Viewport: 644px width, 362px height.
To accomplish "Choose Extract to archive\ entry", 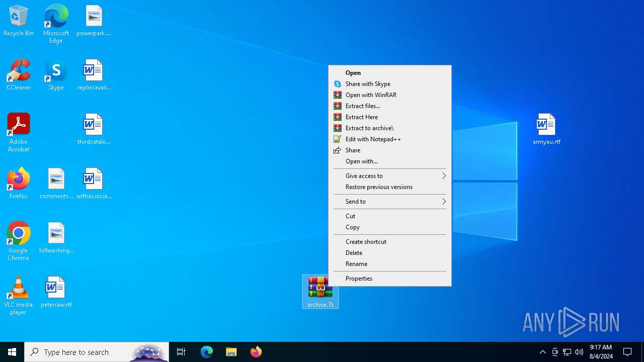I will (390, 128).
